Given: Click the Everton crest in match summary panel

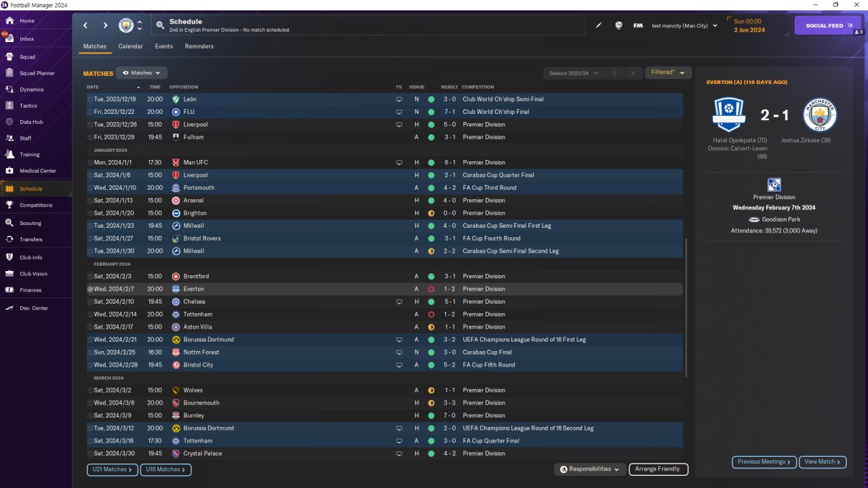Looking at the screenshot, I should click(729, 114).
